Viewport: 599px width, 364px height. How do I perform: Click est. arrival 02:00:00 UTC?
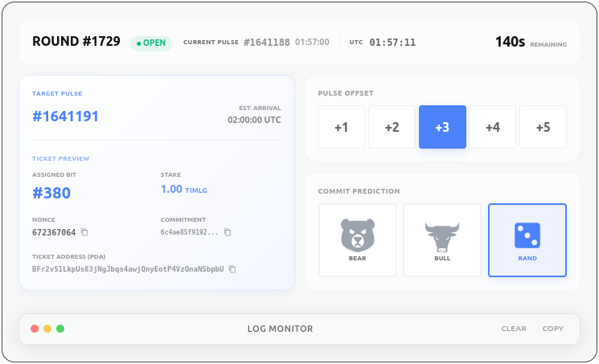click(254, 120)
